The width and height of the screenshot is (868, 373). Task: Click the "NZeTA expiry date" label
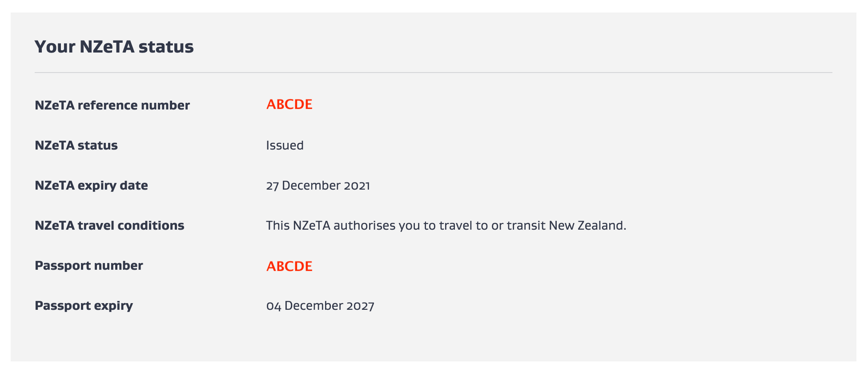tap(91, 186)
